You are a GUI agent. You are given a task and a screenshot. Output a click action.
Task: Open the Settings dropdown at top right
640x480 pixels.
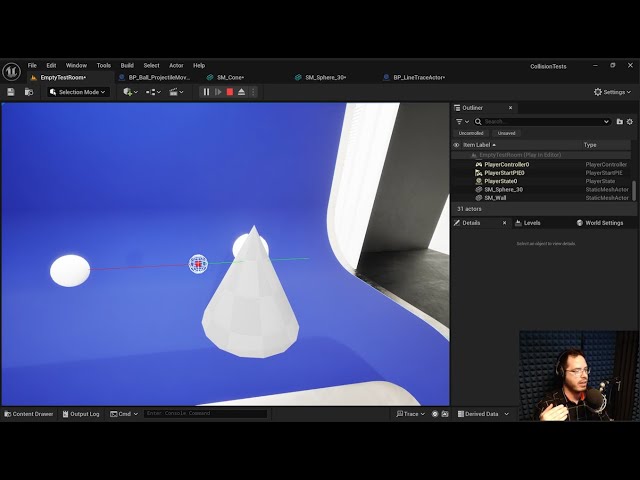[x=612, y=92]
